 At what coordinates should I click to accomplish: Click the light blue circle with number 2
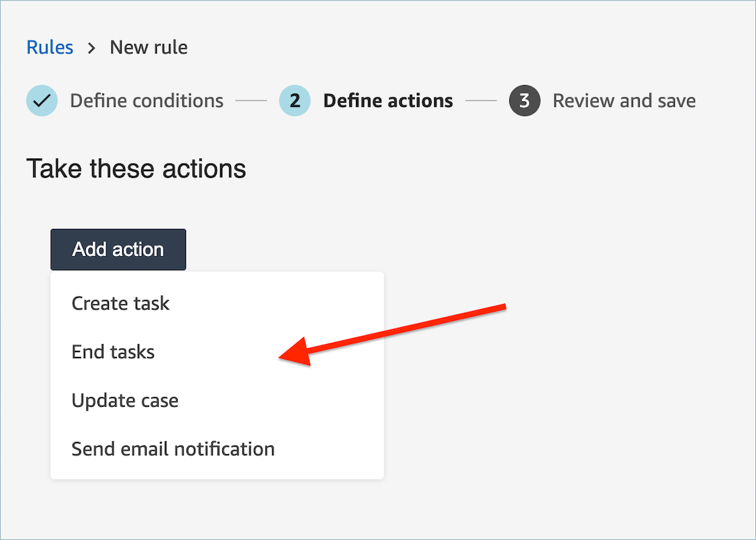(x=295, y=100)
